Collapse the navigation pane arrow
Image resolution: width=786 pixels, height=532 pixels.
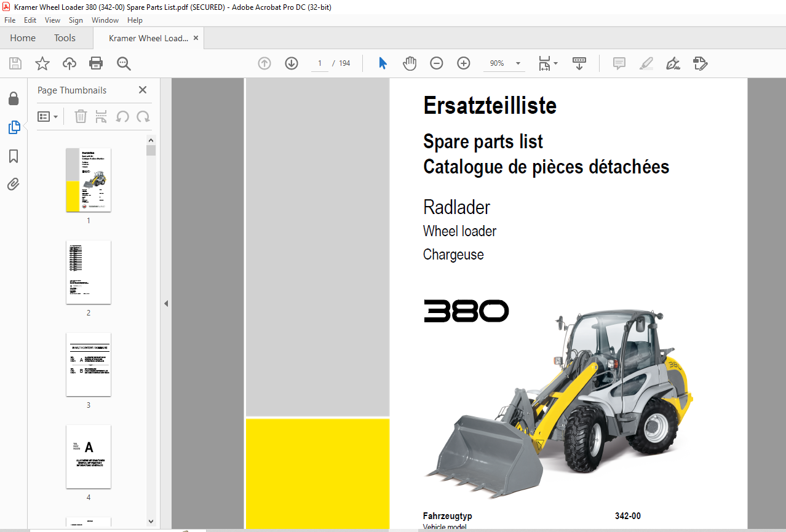pyautogui.click(x=165, y=303)
